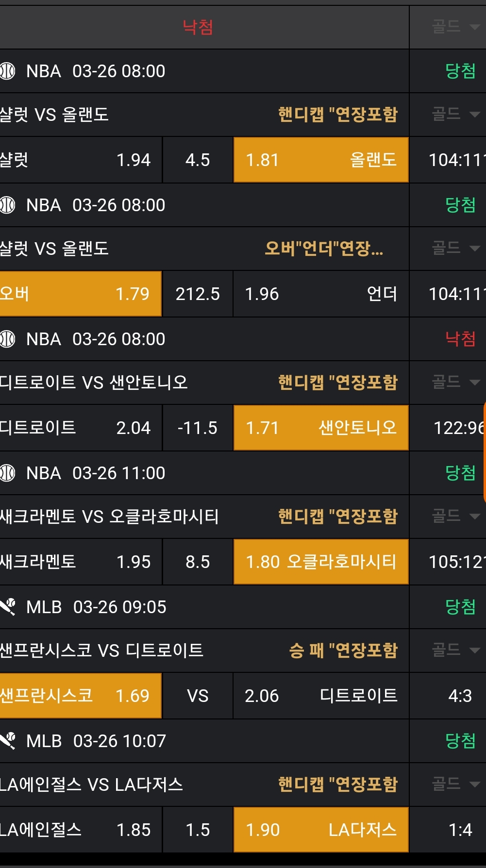Choose the 언더 1.96 option
Viewport: 486px width, 868px height.
(321, 294)
